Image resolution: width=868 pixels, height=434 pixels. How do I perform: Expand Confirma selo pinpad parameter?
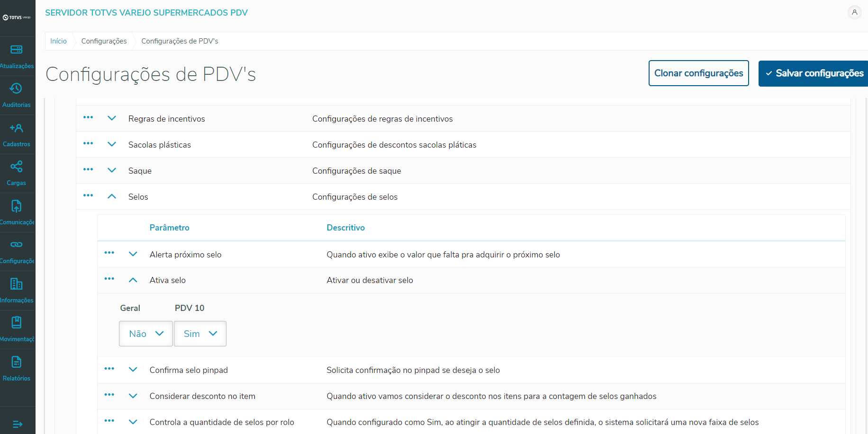[133, 370]
